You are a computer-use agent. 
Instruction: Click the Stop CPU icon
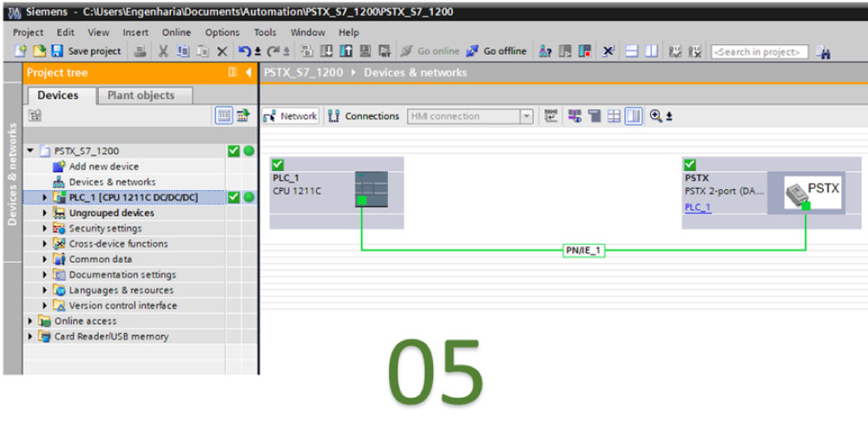(584, 51)
